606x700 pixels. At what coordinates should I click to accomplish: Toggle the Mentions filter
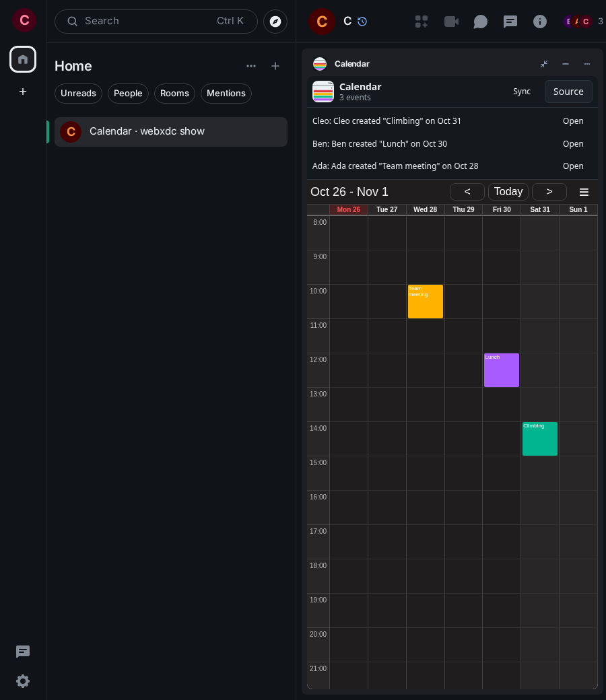(x=226, y=94)
